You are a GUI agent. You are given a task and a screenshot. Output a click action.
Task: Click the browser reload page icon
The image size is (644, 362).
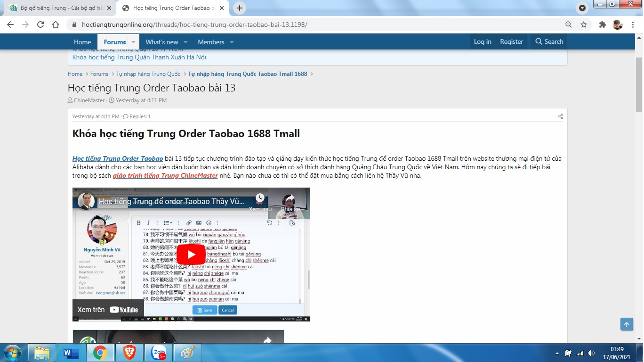click(40, 25)
